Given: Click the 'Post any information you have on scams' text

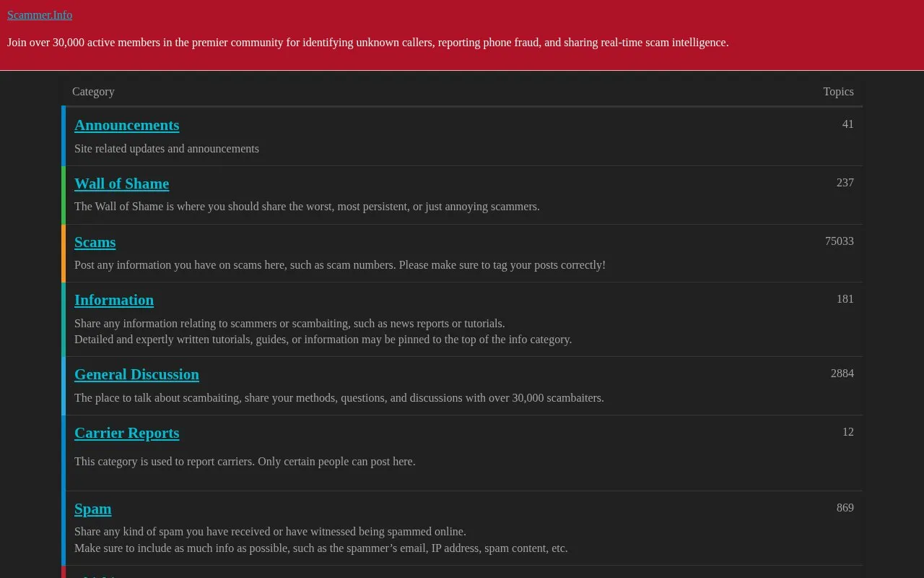Looking at the screenshot, I should click(x=340, y=265).
